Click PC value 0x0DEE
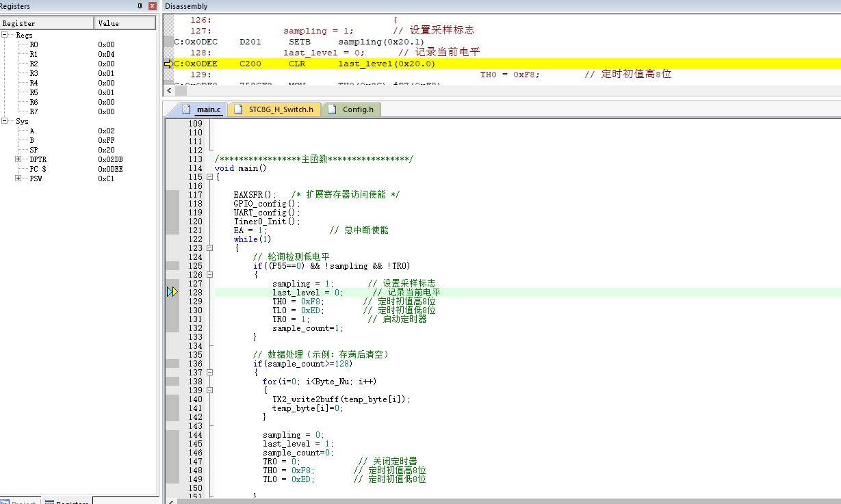Screen dimensions: 841x504 tap(110, 169)
